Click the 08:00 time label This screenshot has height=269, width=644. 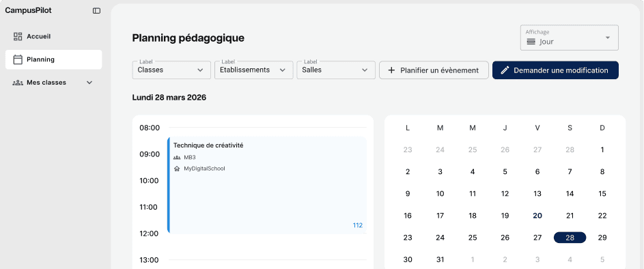tap(150, 128)
